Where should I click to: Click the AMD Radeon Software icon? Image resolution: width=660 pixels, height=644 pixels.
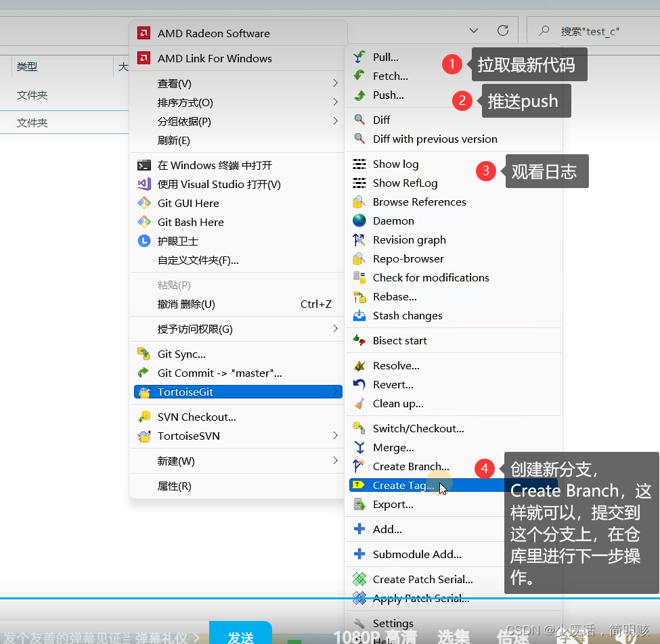pos(144,33)
